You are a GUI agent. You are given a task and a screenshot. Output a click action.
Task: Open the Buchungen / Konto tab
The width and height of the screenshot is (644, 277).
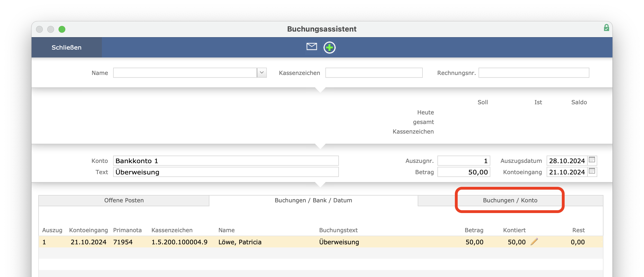(510, 200)
